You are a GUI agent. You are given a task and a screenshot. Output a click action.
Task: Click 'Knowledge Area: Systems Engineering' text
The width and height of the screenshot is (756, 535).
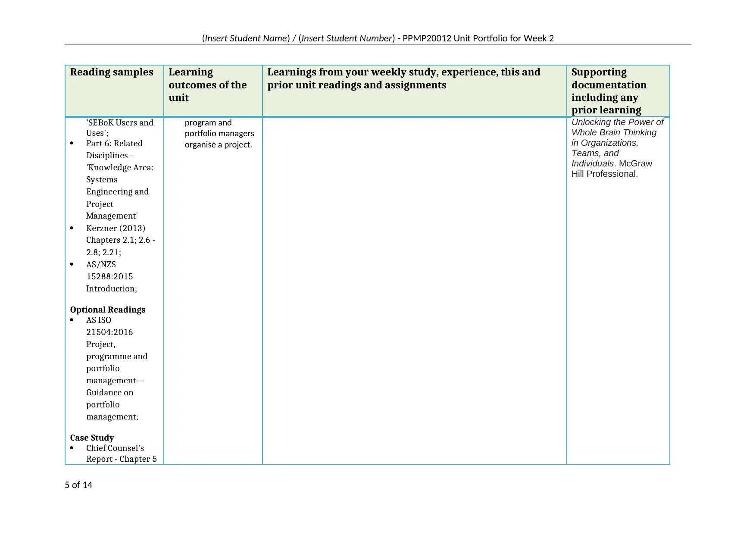pos(119,179)
